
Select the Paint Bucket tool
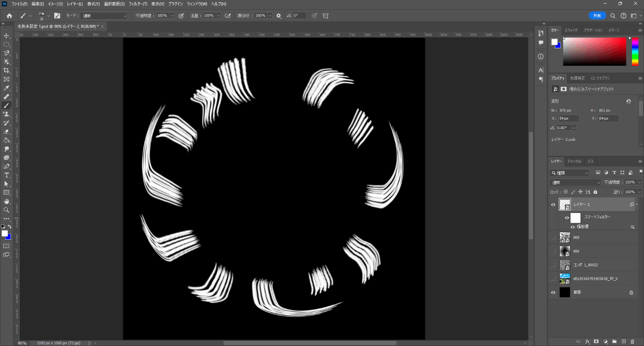(x=6, y=140)
